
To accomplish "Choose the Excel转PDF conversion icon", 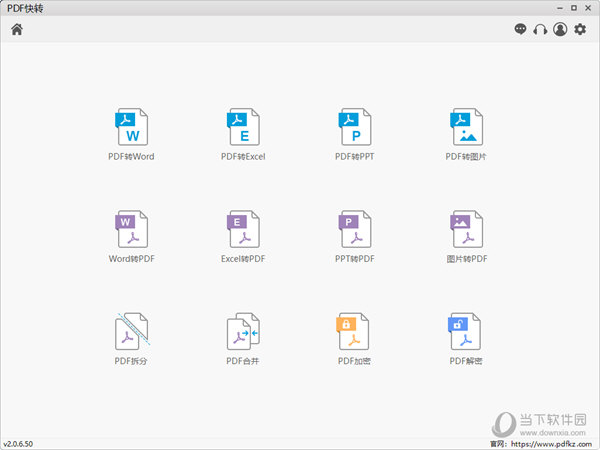I will click(x=243, y=229).
